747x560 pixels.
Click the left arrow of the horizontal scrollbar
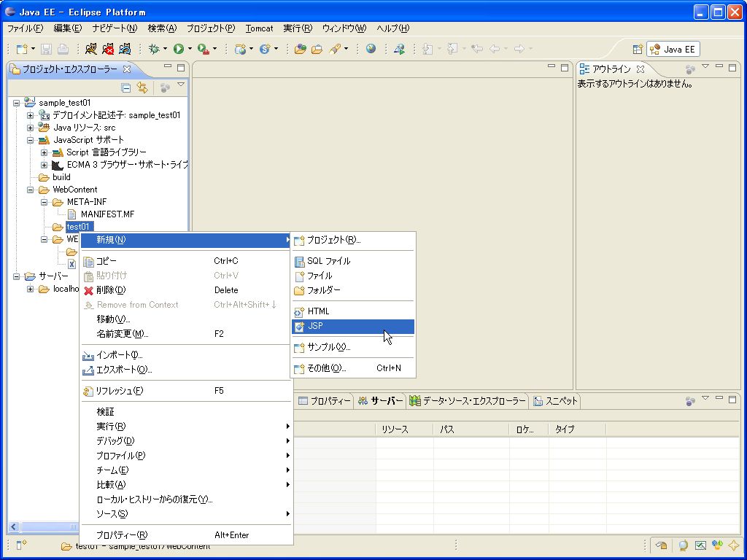point(13,526)
